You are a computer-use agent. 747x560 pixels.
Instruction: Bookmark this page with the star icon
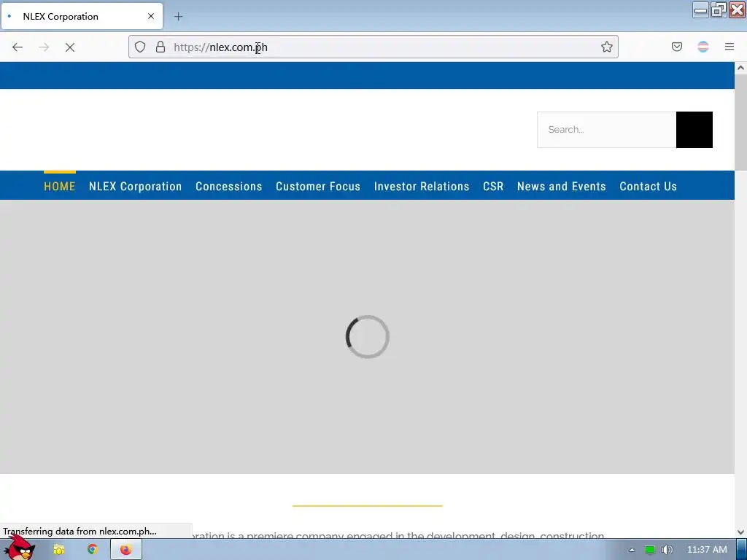(x=606, y=47)
